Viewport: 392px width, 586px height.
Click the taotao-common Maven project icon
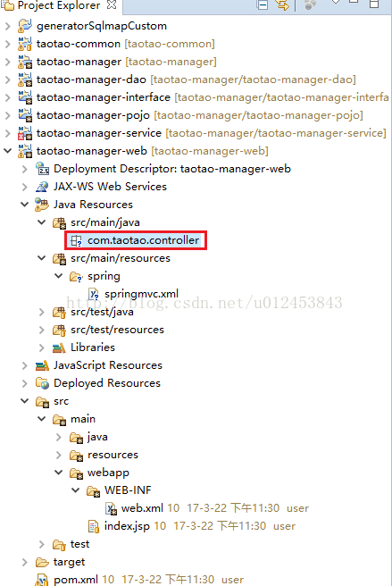[x=25, y=44]
